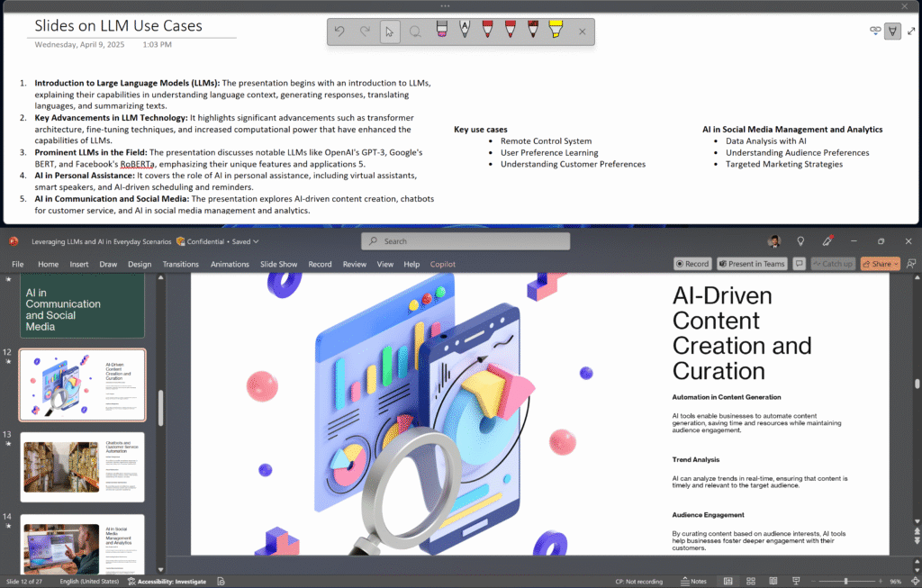
Task: Undo the last ink action
Action: point(339,32)
